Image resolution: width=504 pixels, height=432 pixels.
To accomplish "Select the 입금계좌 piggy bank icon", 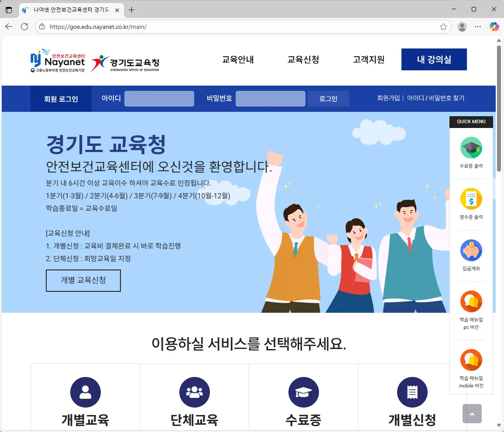I will coord(471,249).
